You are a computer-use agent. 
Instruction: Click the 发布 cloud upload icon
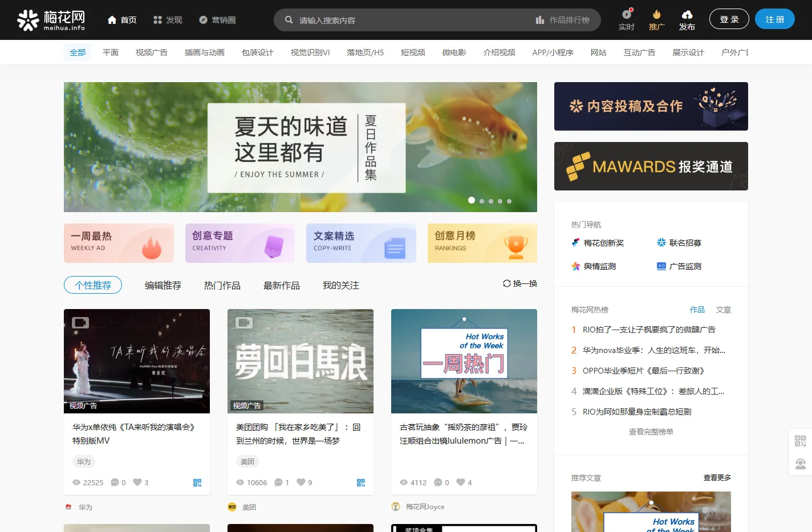coord(687,14)
